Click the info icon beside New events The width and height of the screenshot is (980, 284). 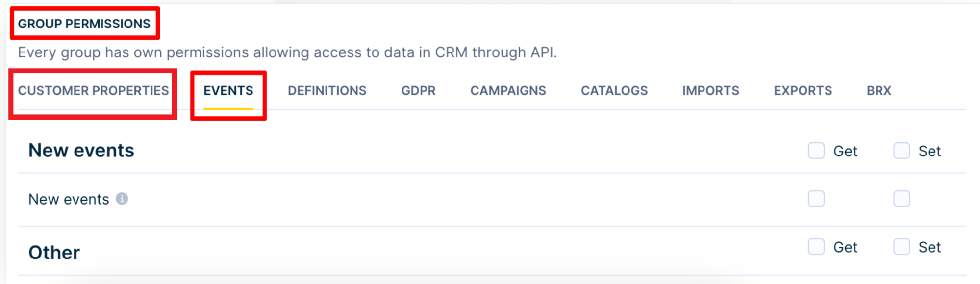tap(122, 199)
